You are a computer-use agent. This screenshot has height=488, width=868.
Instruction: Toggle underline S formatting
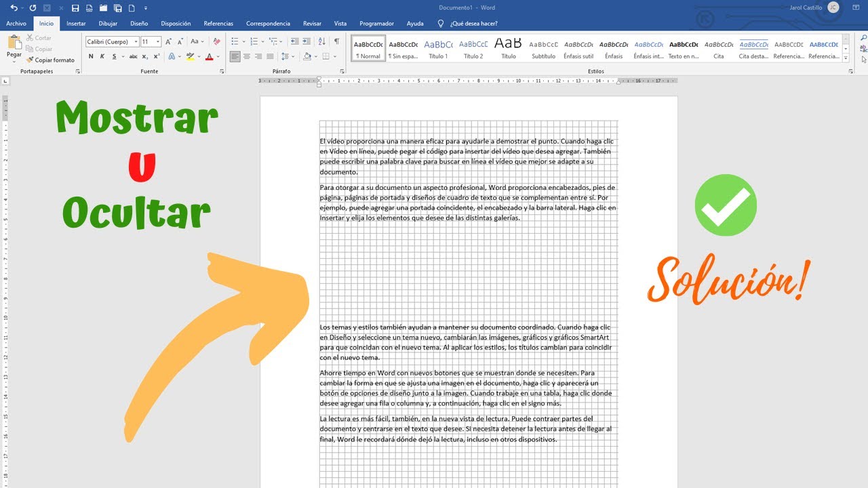tap(113, 56)
